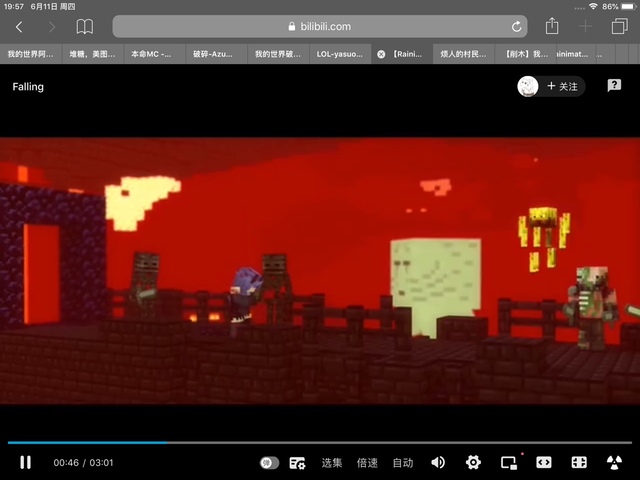Click the radiation-symbol icon in player bar
This screenshot has width=640, height=480.
(x=614, y=462)
